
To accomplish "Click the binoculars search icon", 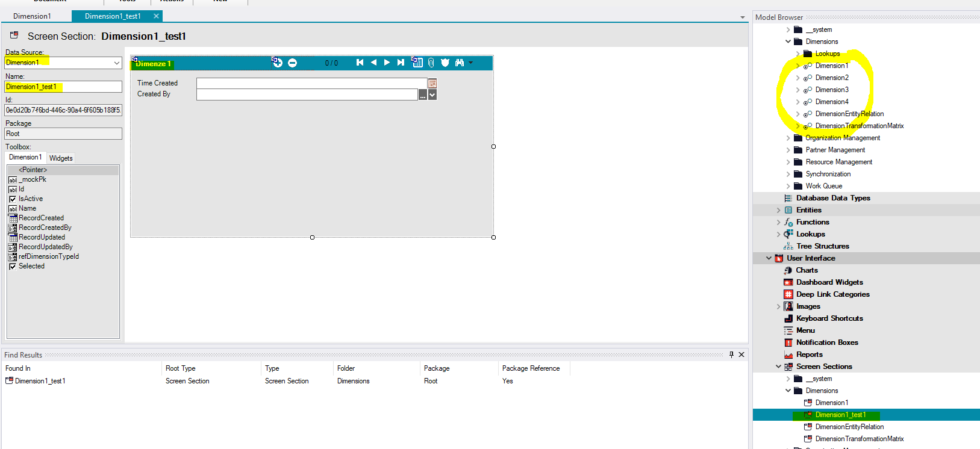I will point(460,63).
